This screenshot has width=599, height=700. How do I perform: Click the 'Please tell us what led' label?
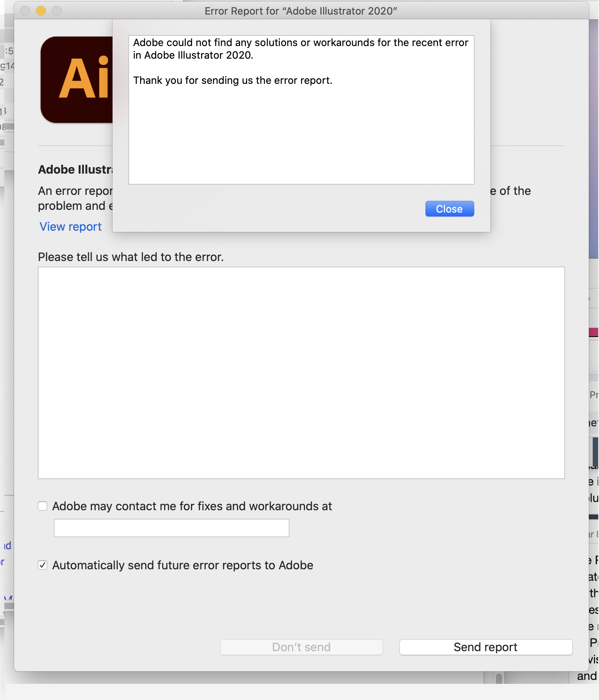pyautogui.click(x=131, y=257)
